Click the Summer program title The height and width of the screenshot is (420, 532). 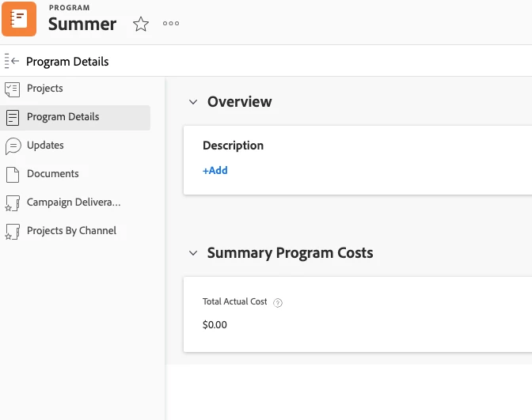[x=82, y=24]
